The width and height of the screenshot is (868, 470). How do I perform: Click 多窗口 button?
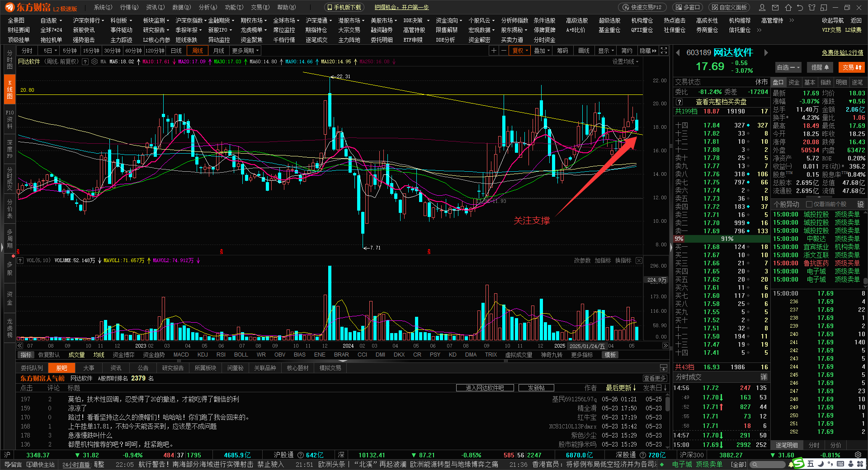pos(687,7)
